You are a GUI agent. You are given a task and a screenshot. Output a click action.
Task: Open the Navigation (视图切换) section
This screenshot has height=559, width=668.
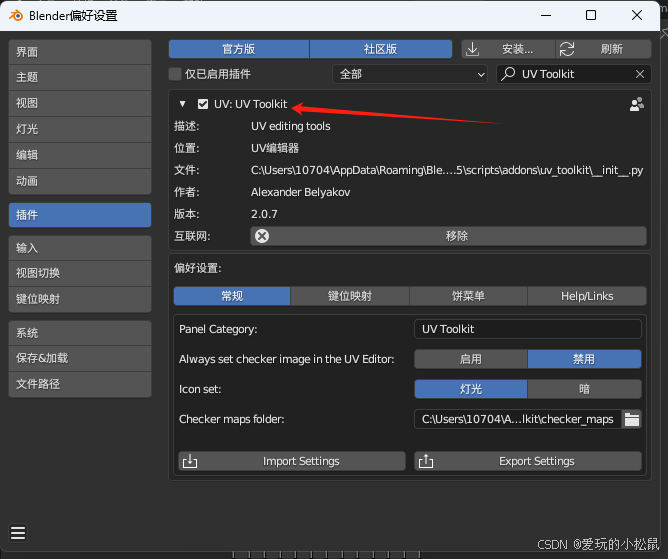tap(80, 273)
